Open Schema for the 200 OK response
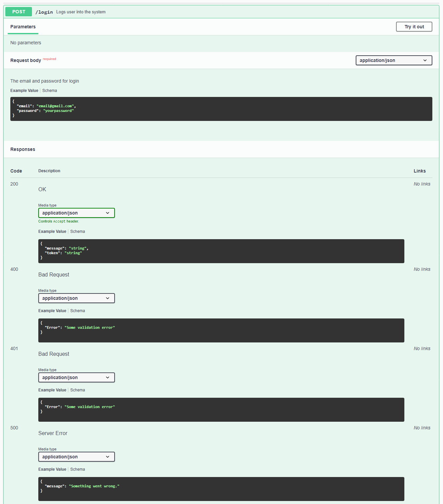Image resolution: width=443 pixels, height=504 pixels. (77, 231)
